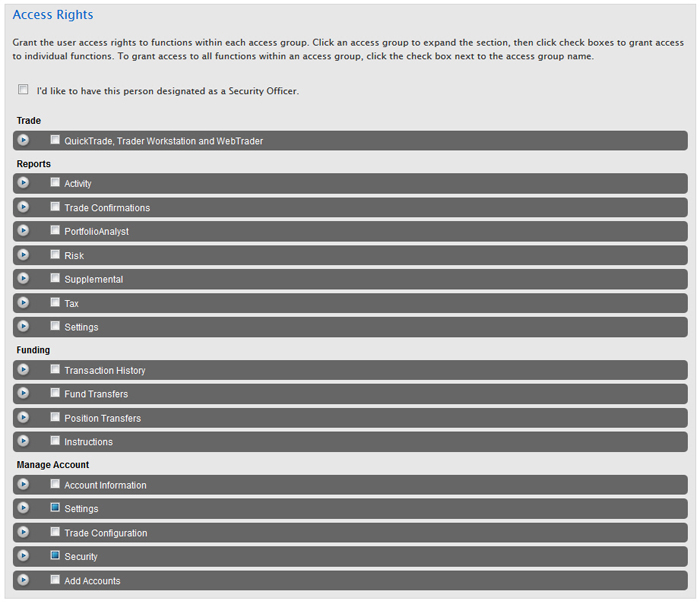
Task: Expand the Instructions funding group arrow
Action: [x=23, y=441]
